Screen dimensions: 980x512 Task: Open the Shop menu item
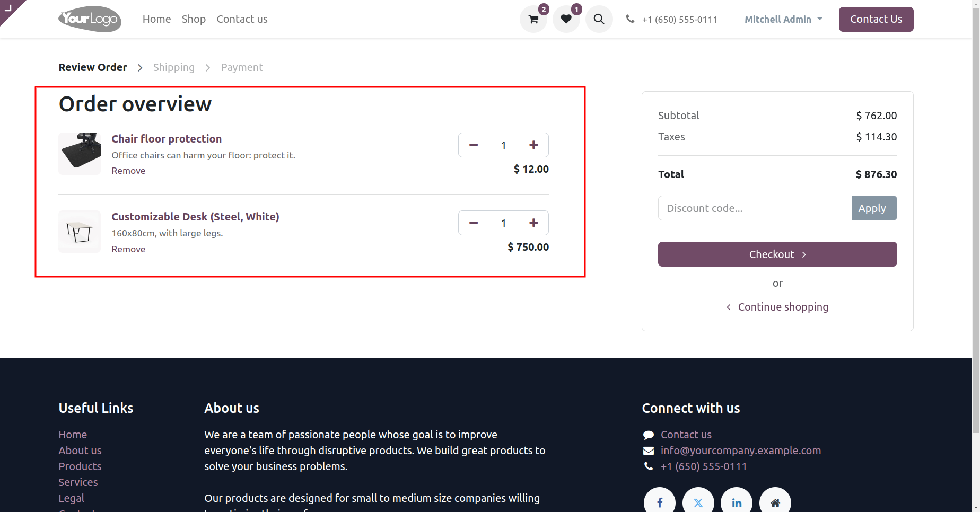pos(194,19)
